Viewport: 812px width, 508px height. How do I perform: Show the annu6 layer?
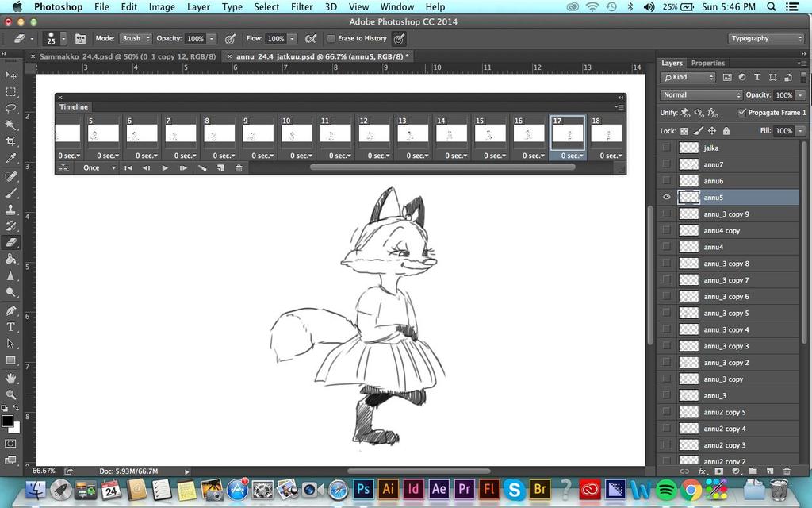666,181
